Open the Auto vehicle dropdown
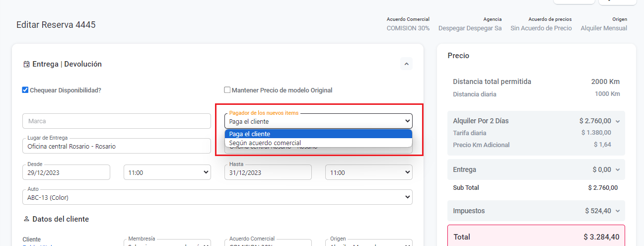 [x=217, y=197]
